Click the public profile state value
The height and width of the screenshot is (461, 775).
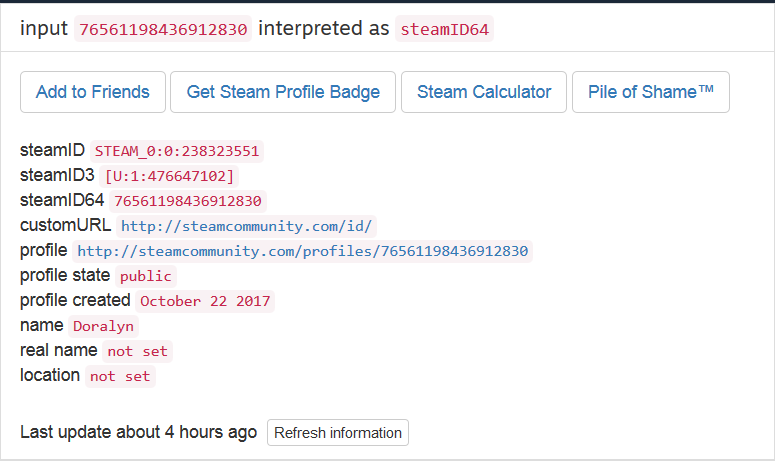(146, 276)
